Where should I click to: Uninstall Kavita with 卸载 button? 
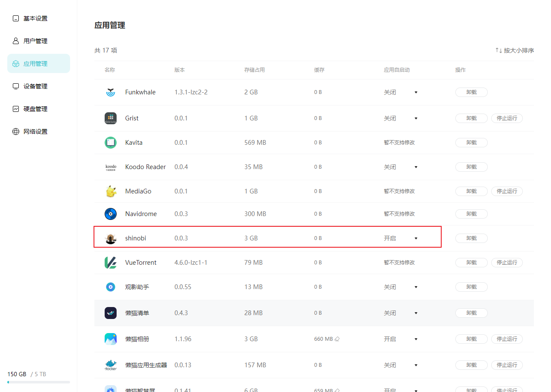472,143
